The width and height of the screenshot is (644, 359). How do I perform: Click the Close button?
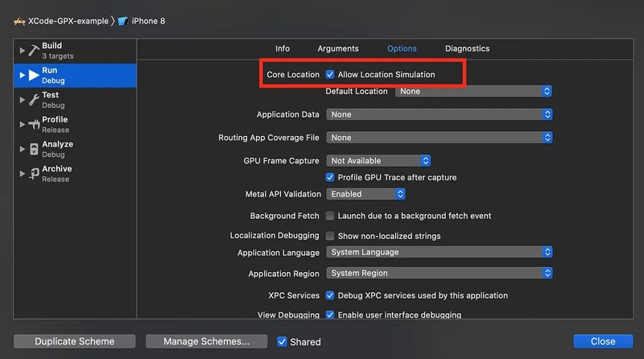click(x=603, y=341)
